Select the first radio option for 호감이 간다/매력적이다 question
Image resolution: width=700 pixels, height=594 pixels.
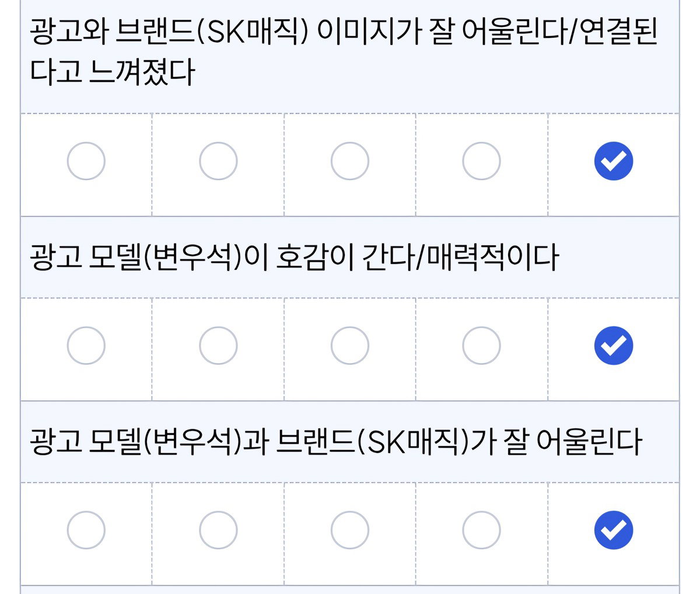(86, 346)
